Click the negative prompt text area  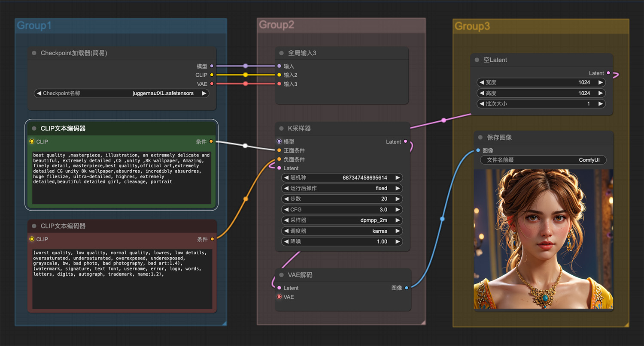[x=122, y=279]
